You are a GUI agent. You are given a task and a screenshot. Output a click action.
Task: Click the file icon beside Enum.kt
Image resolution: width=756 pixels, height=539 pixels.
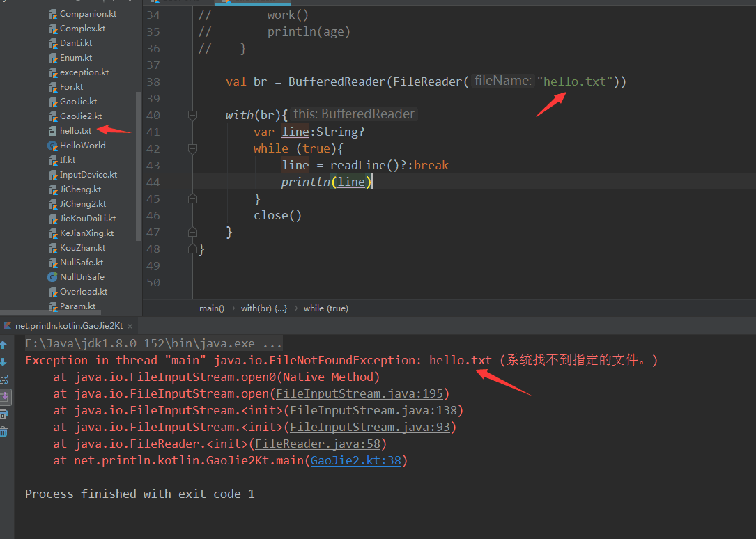52,58
